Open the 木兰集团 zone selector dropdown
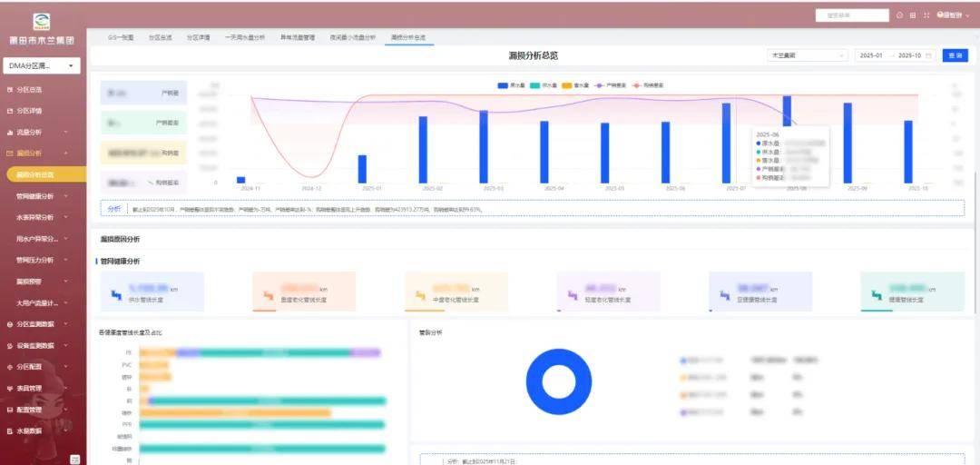The width and height of the screenshot is (980, 465). coord(807,55)
